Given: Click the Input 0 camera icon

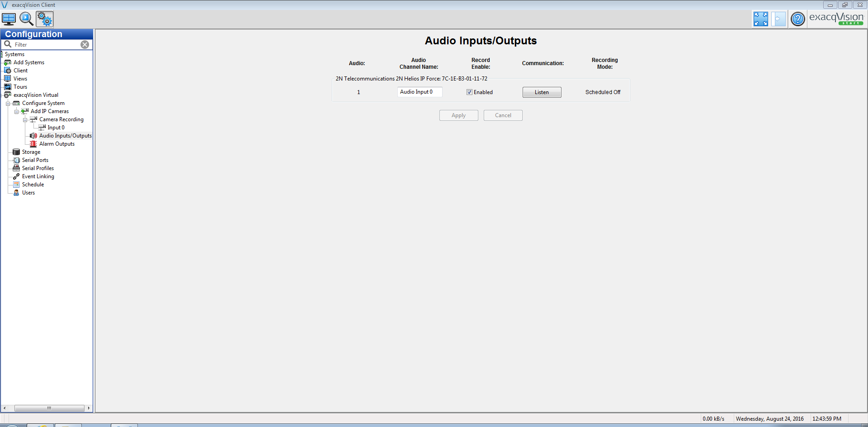Looking at the screenshot, I should click(x=42, y=128).
